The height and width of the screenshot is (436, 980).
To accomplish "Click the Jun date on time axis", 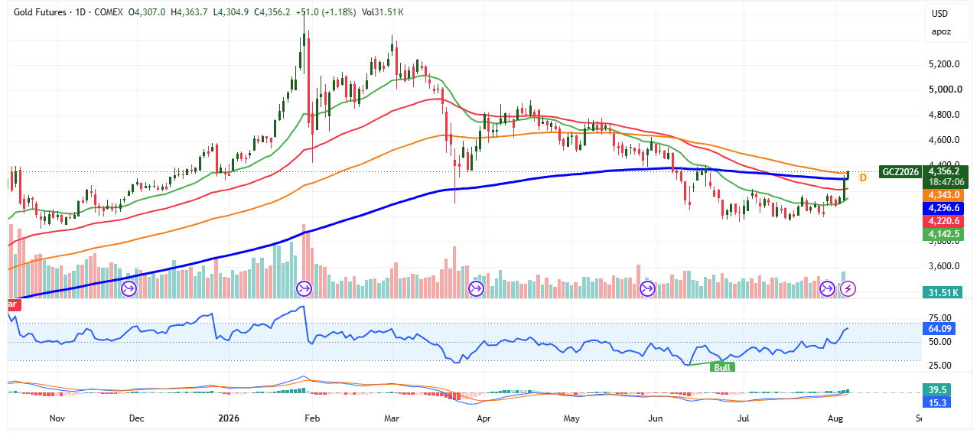I will point(656,418).
